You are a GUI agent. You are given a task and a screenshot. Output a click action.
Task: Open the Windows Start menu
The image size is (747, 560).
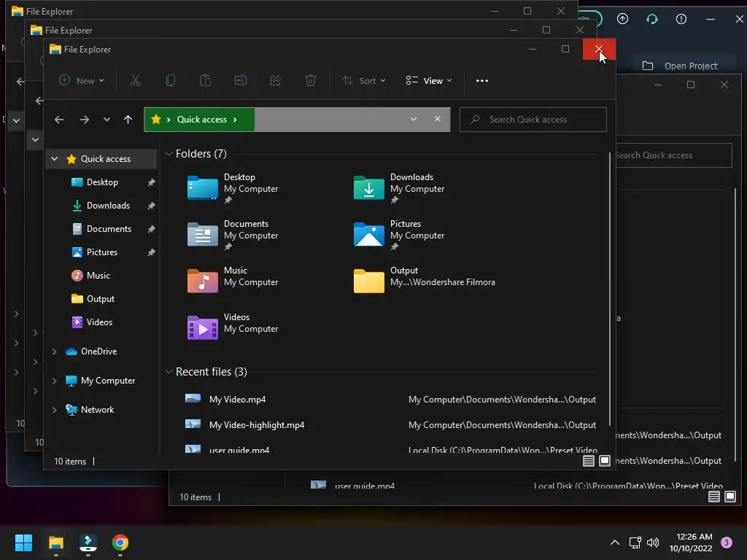[23, 542]
